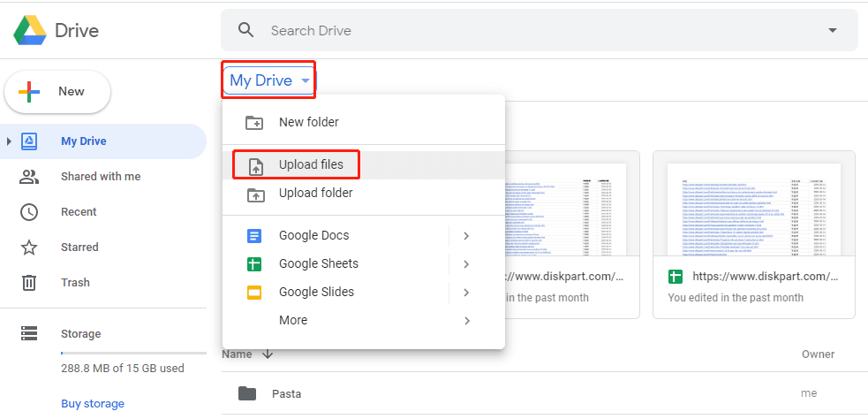The image size is (868, 419).
Task: Type in the Search Drive field
Action: point(540,30)
